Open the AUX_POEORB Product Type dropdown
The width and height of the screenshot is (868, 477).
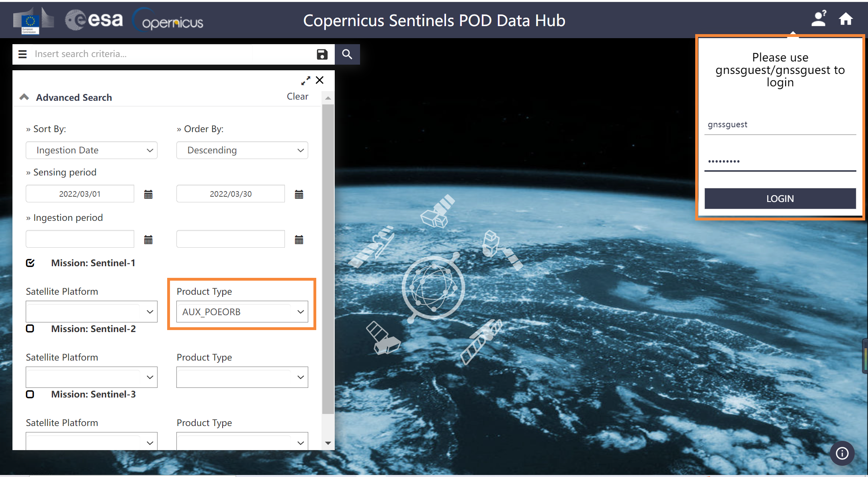[x=242, y=312]
